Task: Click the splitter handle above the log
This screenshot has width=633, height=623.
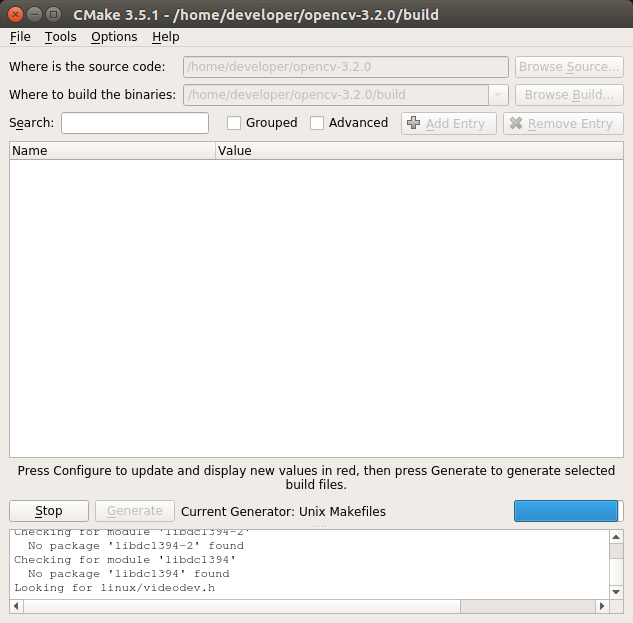Action: (x=316, y=526)
